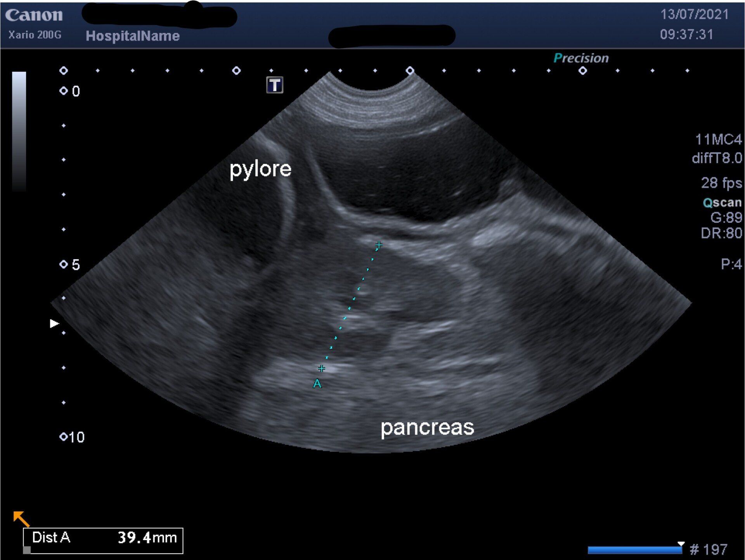Click the 0 depth diamond marker

point(63,91)
